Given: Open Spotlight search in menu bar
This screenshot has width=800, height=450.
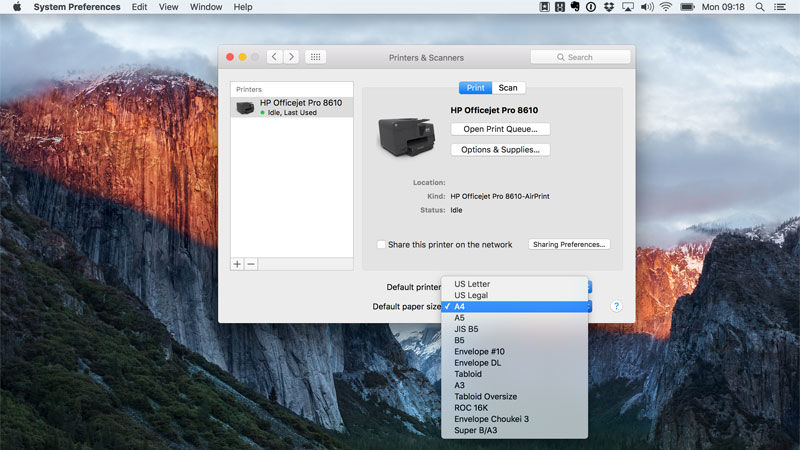Looking at the screenshot, I should pyautogui.click(x=760, y=7).
